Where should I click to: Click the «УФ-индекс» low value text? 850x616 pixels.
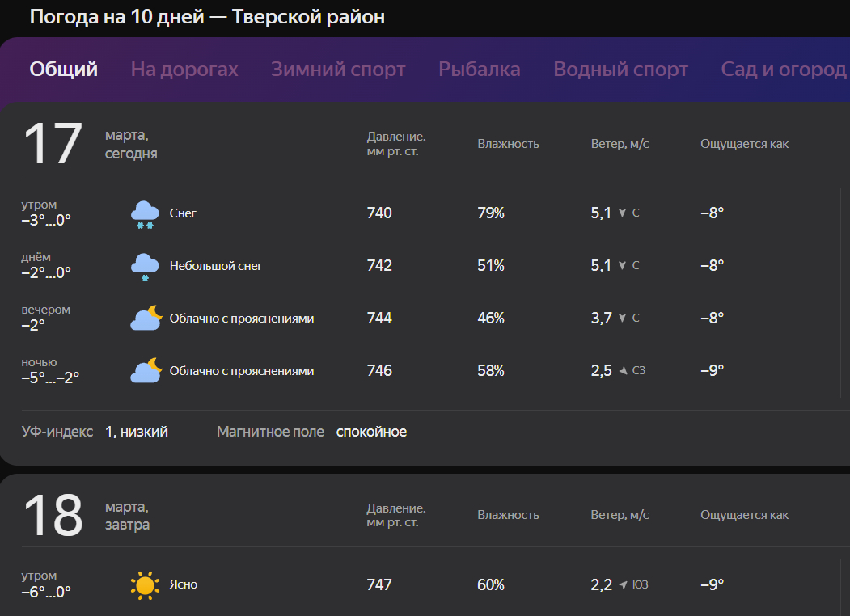tap(137, 432)
